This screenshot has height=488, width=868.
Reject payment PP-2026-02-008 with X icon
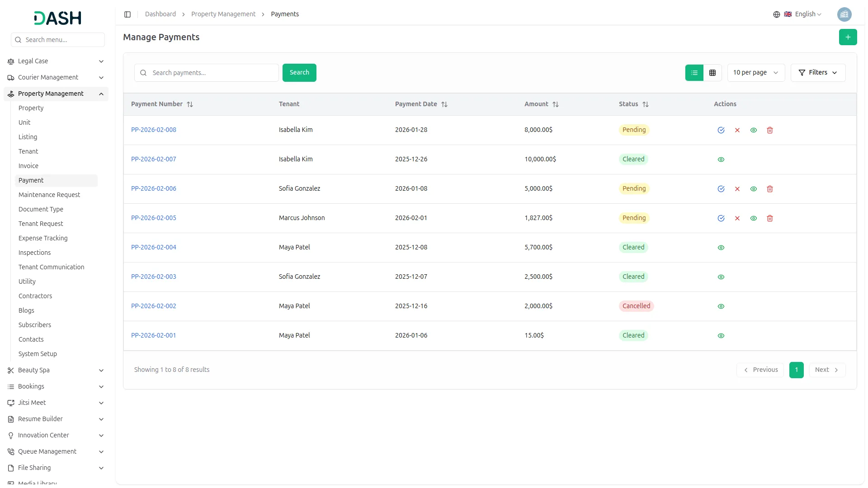point(737,130)
